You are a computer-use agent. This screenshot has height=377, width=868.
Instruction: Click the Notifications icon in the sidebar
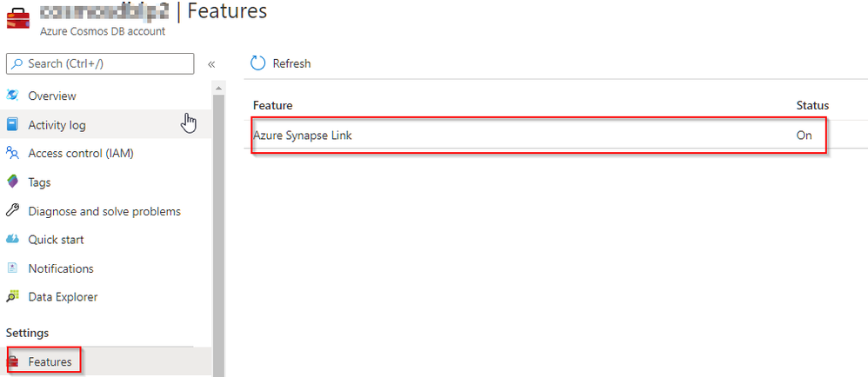(x=12, y=268)
